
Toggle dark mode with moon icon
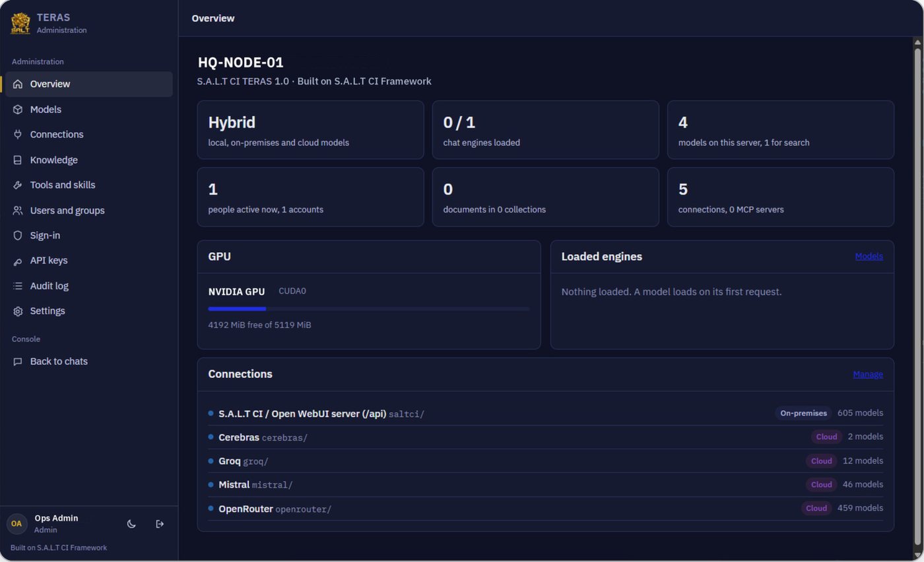[131, 524]
